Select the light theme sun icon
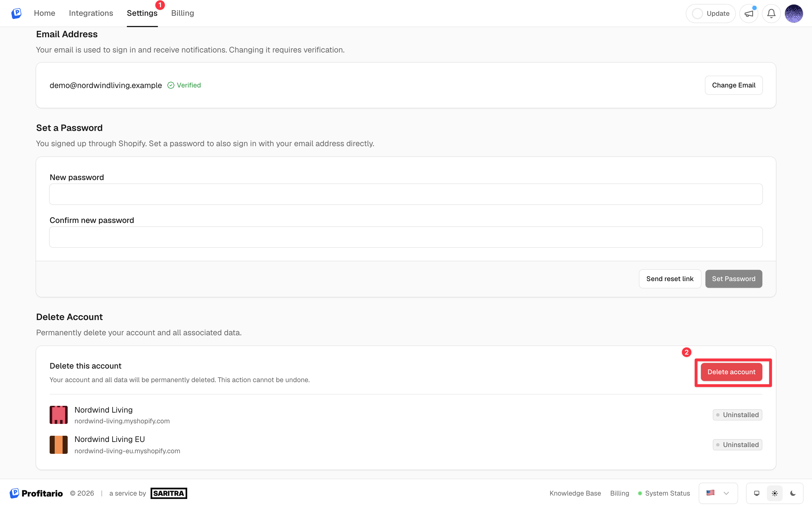This screenshot has height=508, width=812. [775, 493]
